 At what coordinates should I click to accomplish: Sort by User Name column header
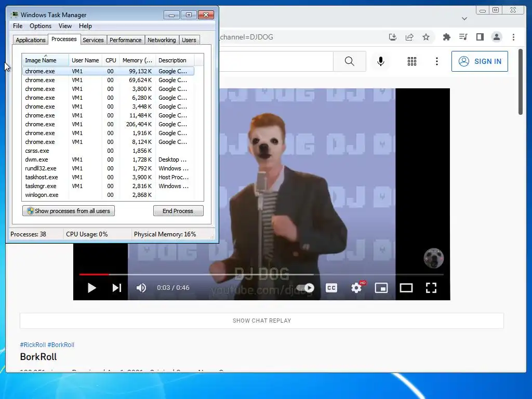coord(85,60)
